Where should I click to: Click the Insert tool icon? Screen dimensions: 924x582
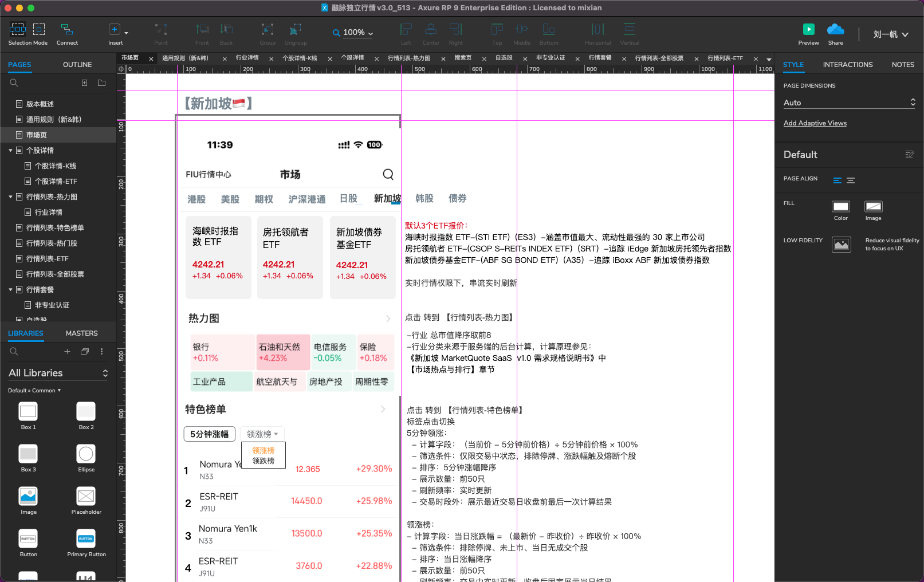pyautogui.click(x=115, y=29)
